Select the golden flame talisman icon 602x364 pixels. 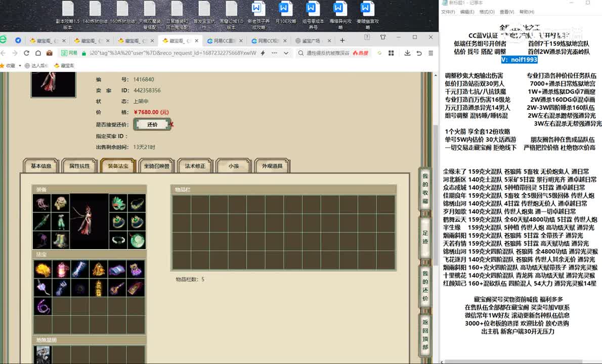pos(43,269)
